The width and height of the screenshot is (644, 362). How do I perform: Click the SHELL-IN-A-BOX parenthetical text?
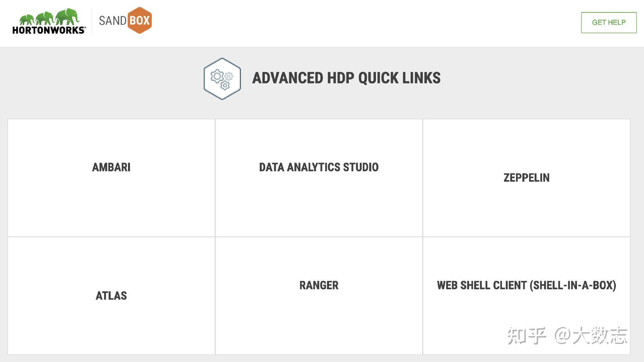[573, 285]
